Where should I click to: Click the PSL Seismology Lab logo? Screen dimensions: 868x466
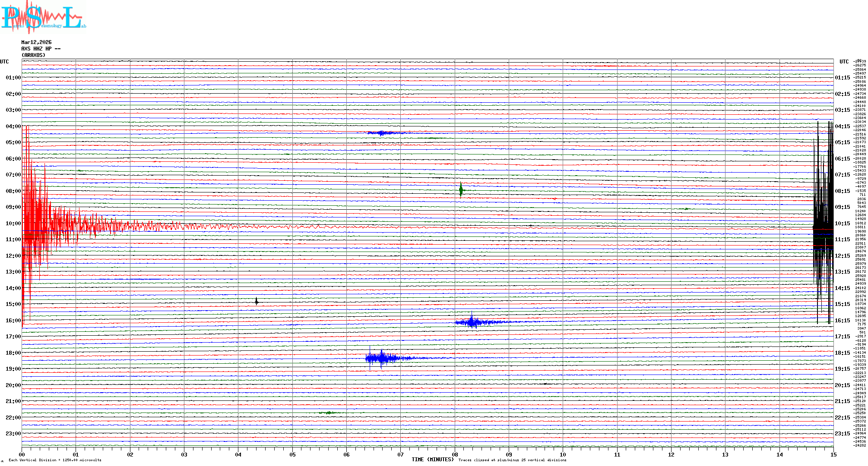click(43, 17)
